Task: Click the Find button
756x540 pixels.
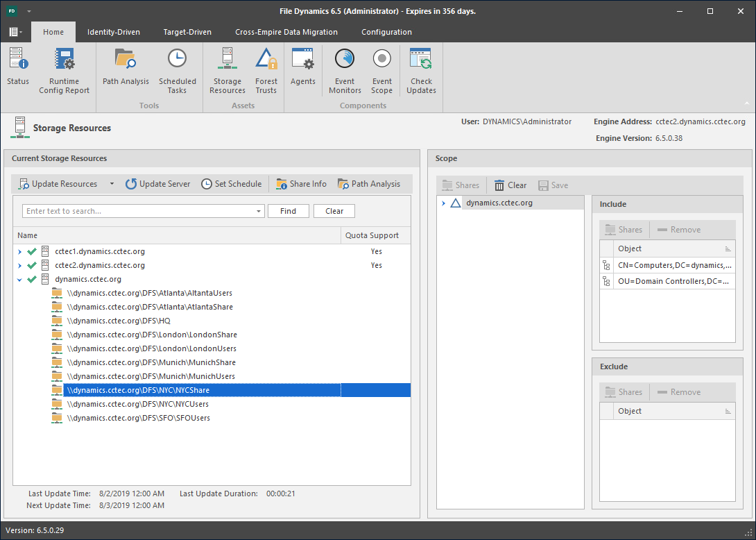Action: [288, 211]
